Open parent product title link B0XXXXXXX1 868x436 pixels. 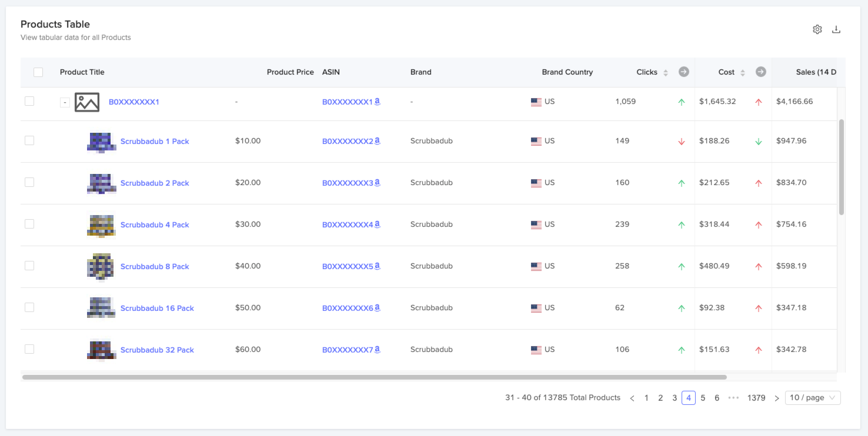(134, 102)
